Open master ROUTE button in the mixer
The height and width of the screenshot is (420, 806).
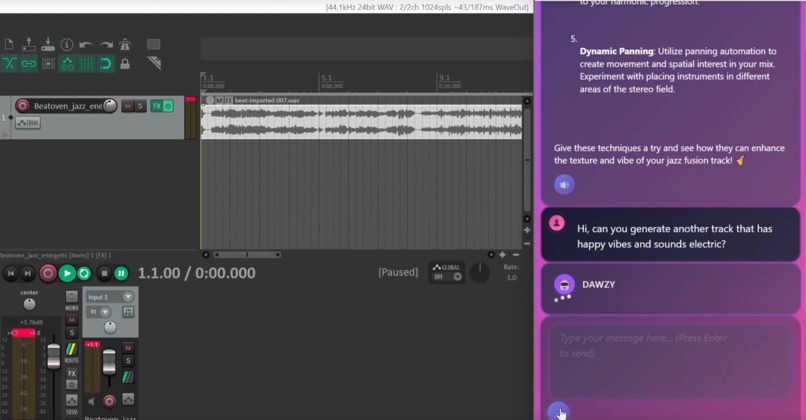point(71,352)
